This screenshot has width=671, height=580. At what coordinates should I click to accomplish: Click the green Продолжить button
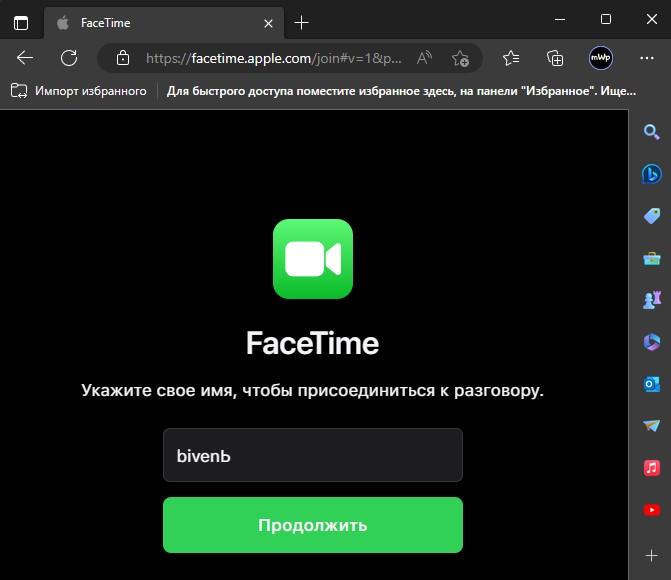pos(312,525)
